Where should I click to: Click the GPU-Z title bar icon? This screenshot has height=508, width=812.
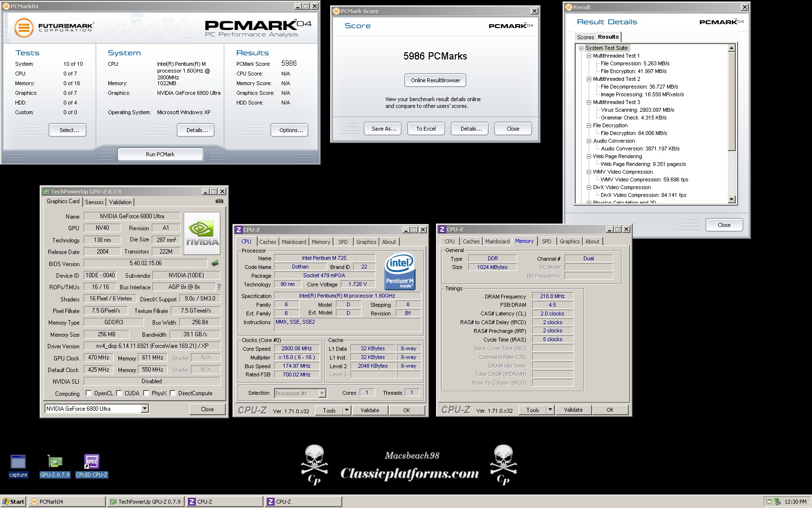(46, 192)
